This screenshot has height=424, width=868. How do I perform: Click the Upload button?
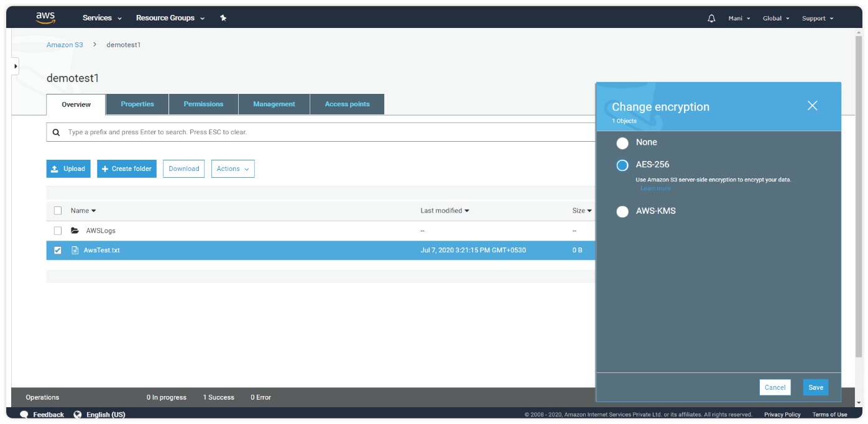pyautogui.click(x=68, y=168)
